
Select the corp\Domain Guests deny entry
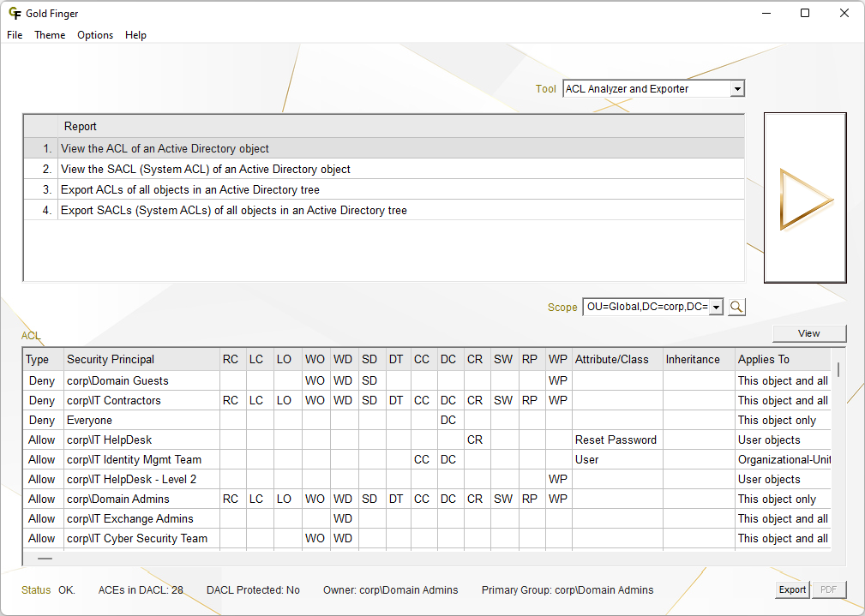pos(117,381)
